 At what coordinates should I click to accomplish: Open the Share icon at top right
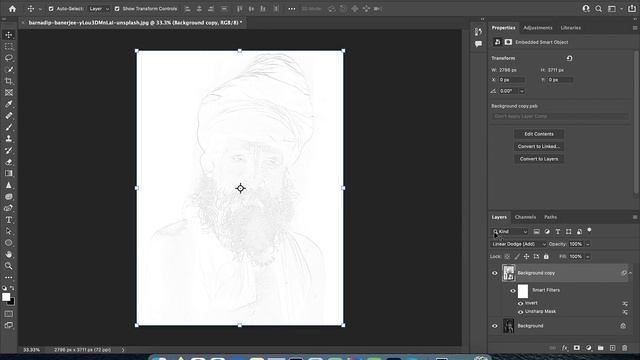[x=632, y=9]
